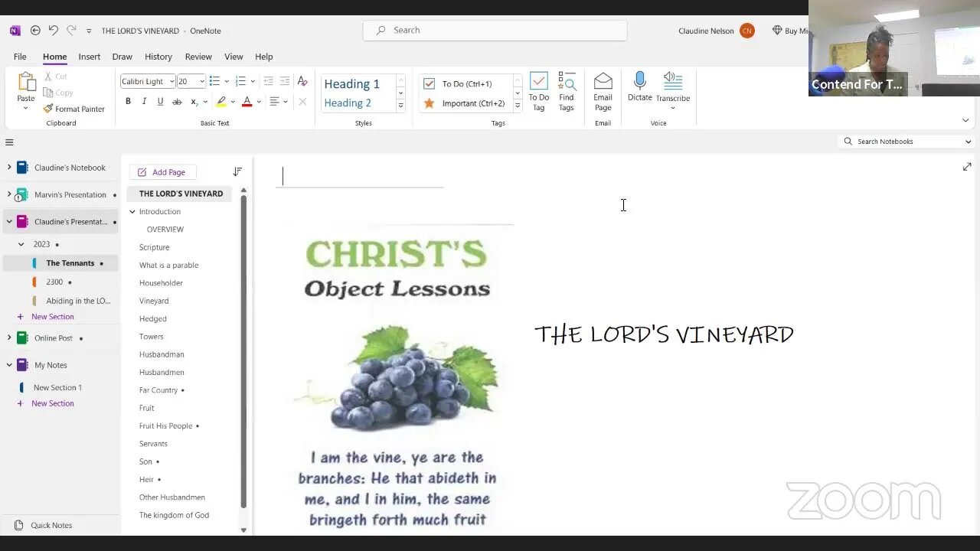Open the Search Notebooks dropdown
The image size is (980, 551).
968,142
